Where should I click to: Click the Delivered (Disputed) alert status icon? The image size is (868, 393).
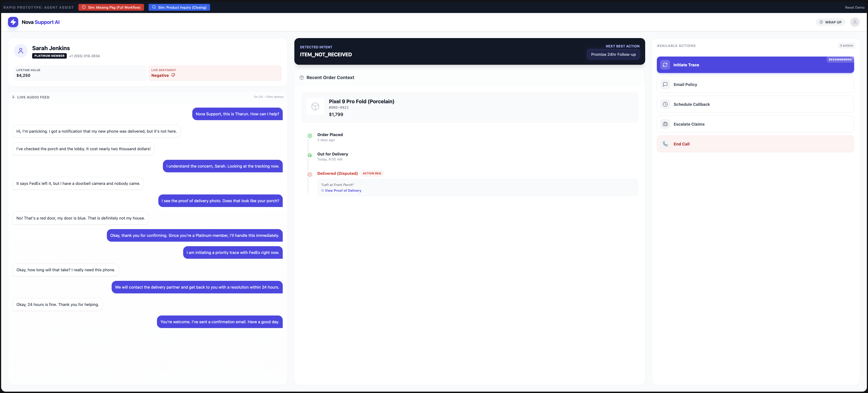click(x=310, y=175)
